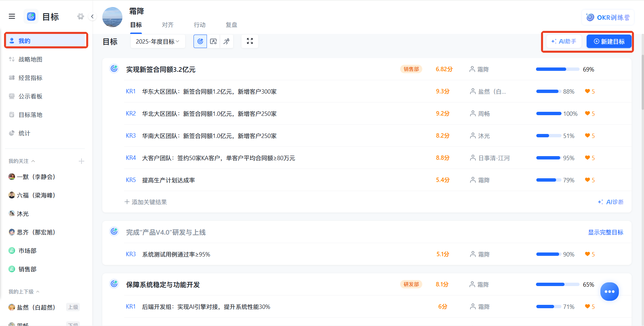Switch to the 复盘 tab

(231, 25)
